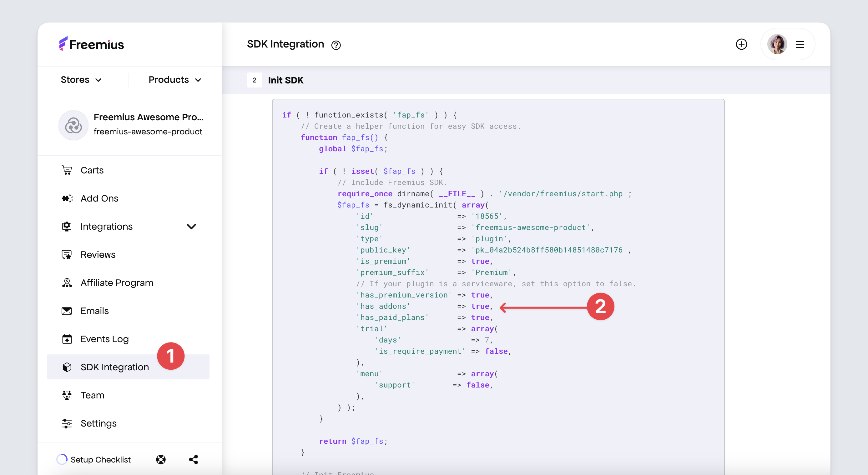Open the user profile avatar
Screen dimensions: 868x475
tap(777, 44)
